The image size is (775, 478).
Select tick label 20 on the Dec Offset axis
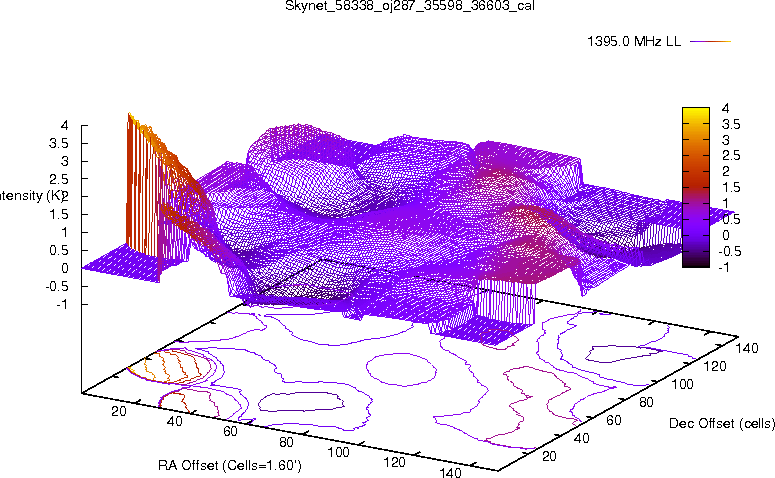click(x=549, y=456)
